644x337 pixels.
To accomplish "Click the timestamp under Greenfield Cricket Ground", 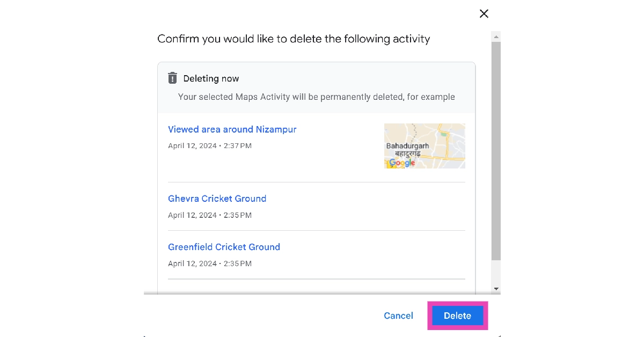I will click(210, 263).
